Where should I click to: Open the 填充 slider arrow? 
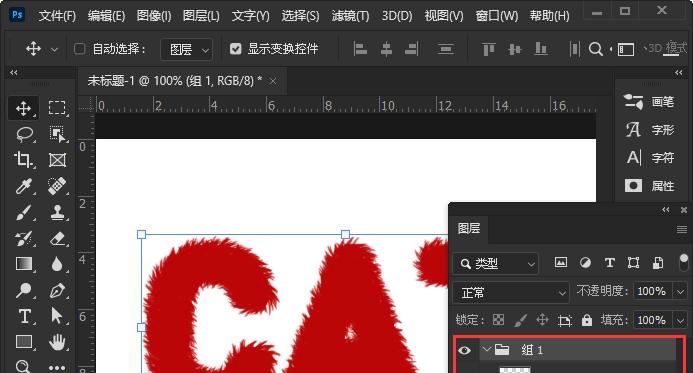[x=680, y=320]
